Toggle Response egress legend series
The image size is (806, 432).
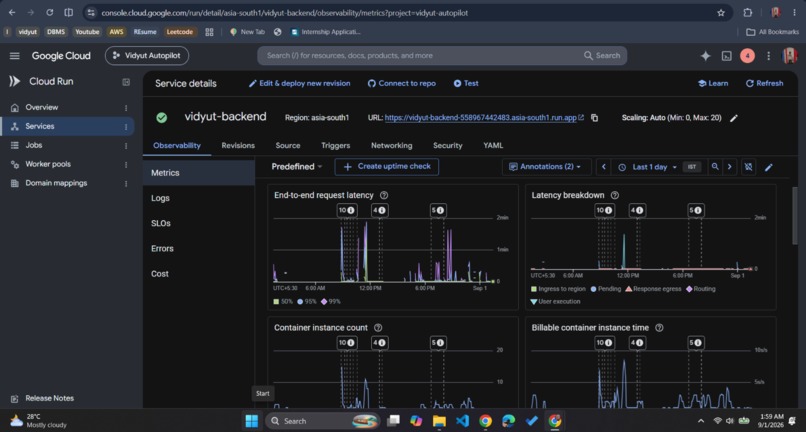[653, 289]
